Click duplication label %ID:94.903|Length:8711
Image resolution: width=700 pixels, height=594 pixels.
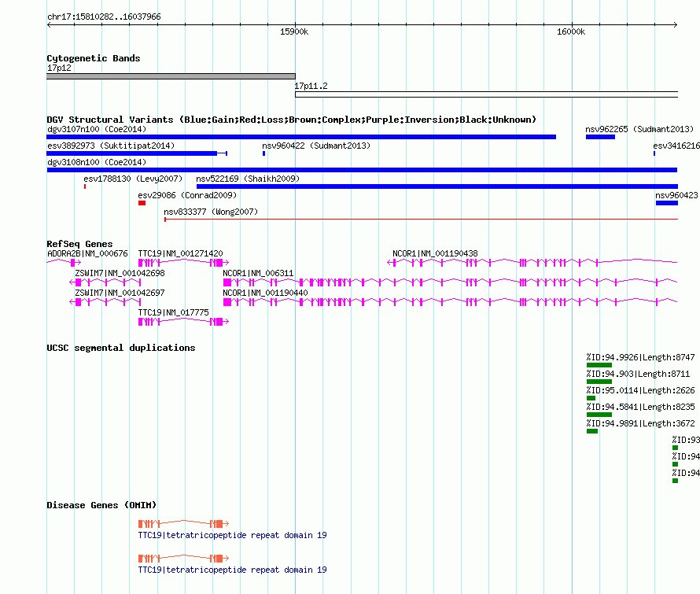point(638,374)
